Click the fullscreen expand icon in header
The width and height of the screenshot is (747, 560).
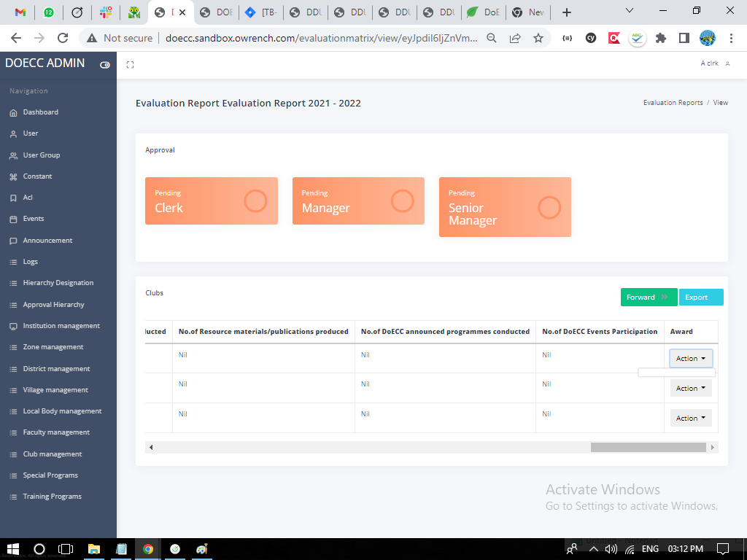(x=130, y=65)
